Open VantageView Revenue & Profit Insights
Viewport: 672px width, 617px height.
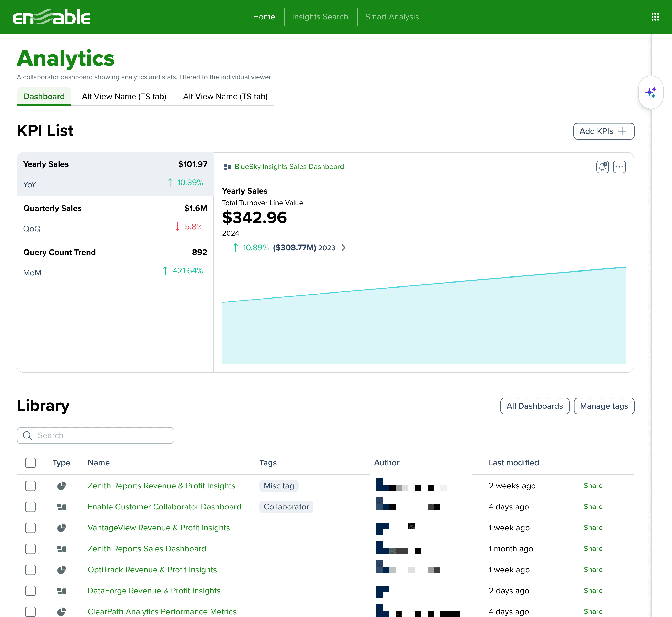pos(159,528)
